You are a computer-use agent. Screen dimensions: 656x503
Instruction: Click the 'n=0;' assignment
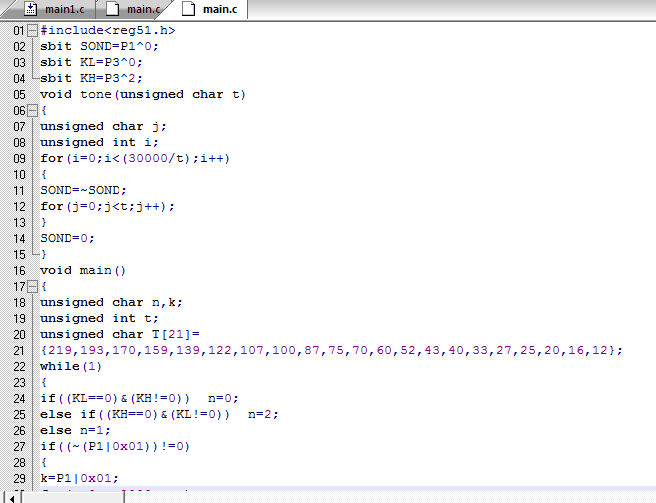click(x=223, y=398)
